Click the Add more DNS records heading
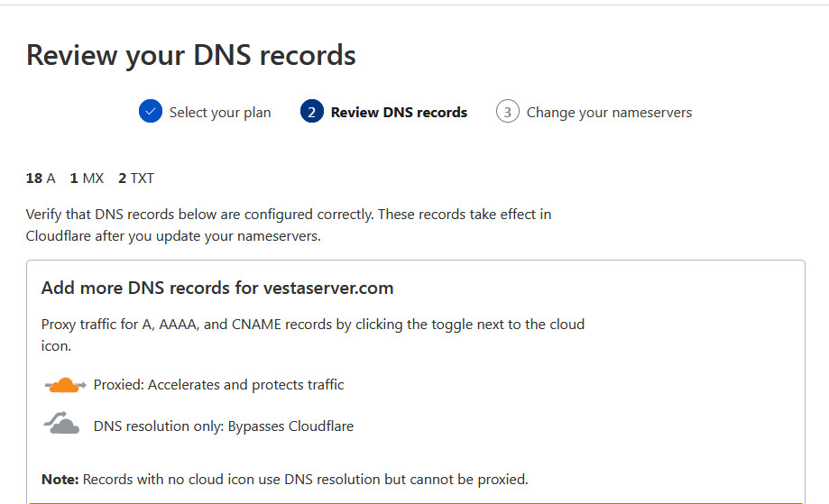 217,289
